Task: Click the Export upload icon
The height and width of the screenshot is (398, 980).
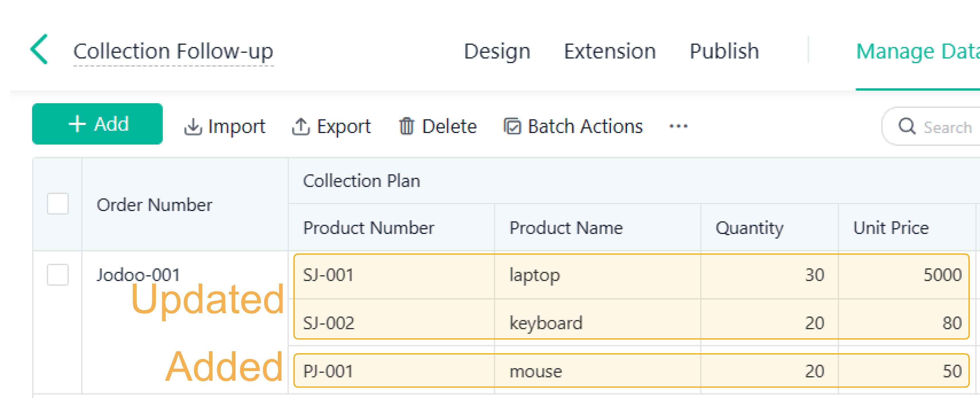Action: click(x=301, y=127)
